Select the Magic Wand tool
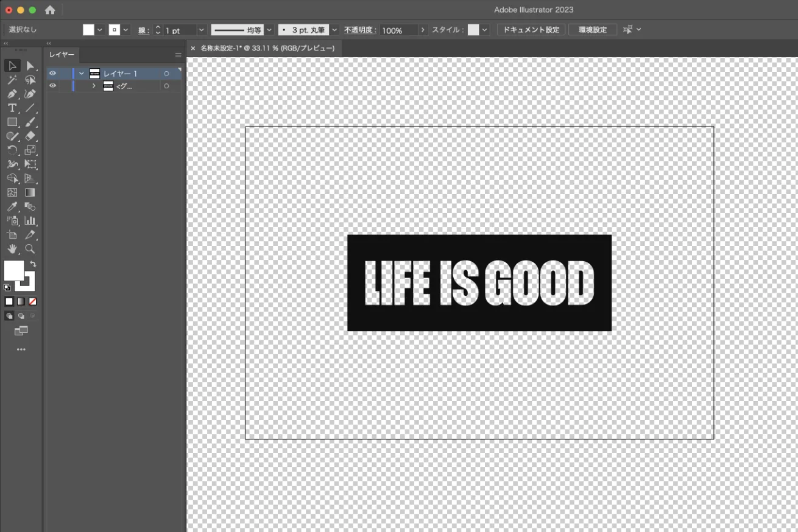The width and height of the screenshot is (798, 532). pyautogui.click(x=12, y=80)
